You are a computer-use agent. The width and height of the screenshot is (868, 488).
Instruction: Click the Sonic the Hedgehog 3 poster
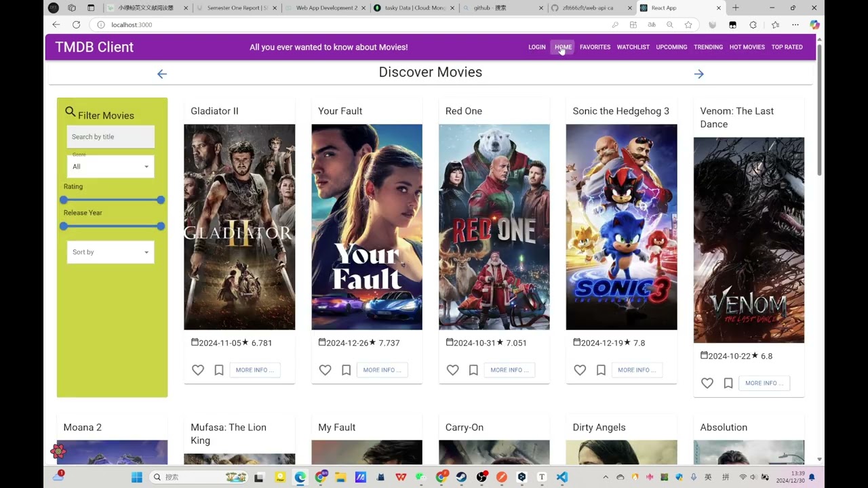pyautogui.click(x=621, y=227)
